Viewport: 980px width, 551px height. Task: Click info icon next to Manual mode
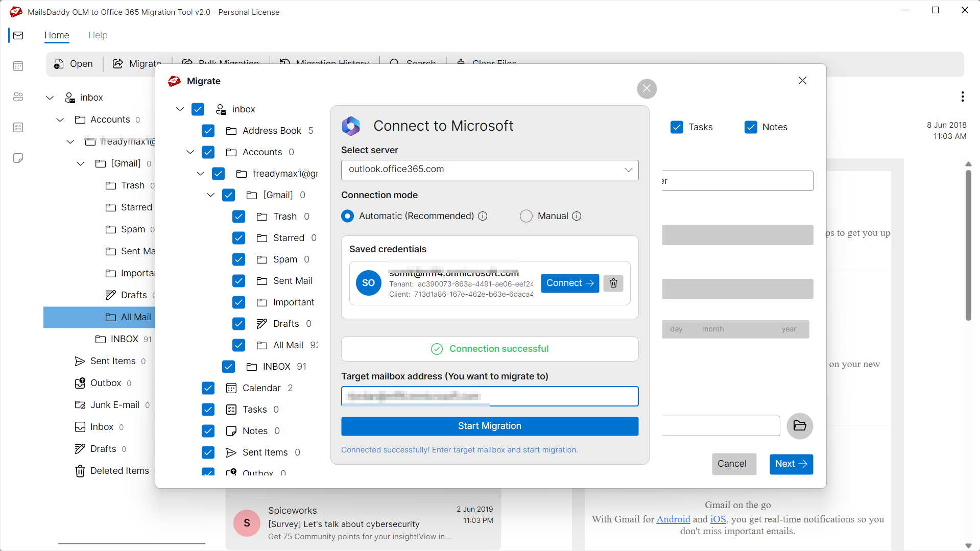[577, 216]
